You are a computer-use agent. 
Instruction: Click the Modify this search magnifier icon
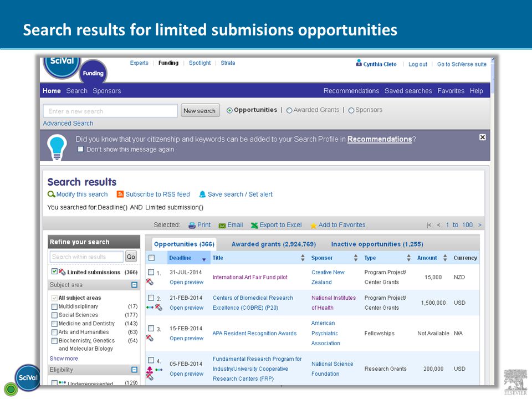[51, 194]
